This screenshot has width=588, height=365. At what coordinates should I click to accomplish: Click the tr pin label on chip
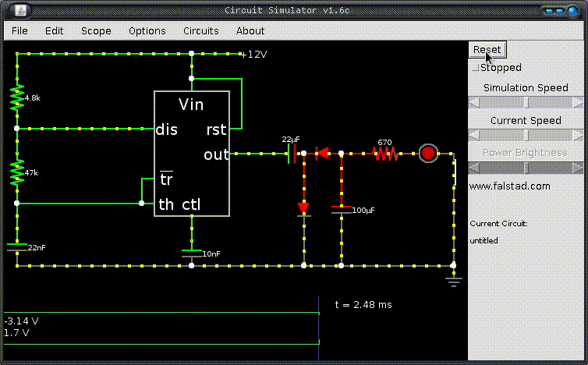tap(166, 179)
